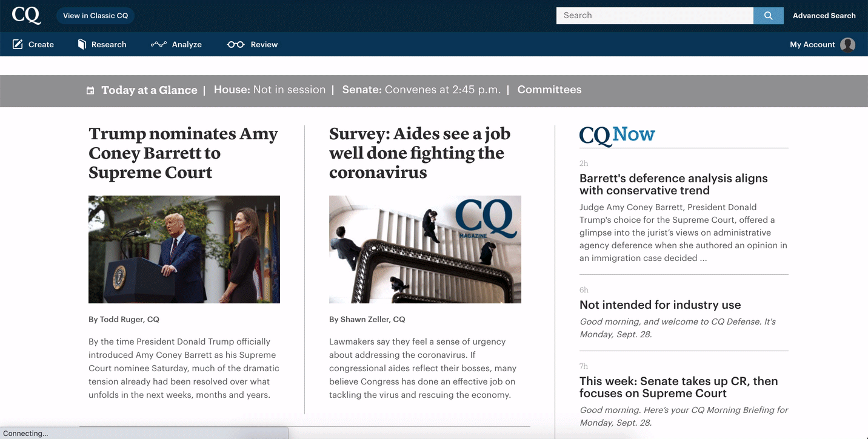Click the coronavirus survey summary paragraph
The height and width of the screenshot is (439, 868).
[422, 368]
